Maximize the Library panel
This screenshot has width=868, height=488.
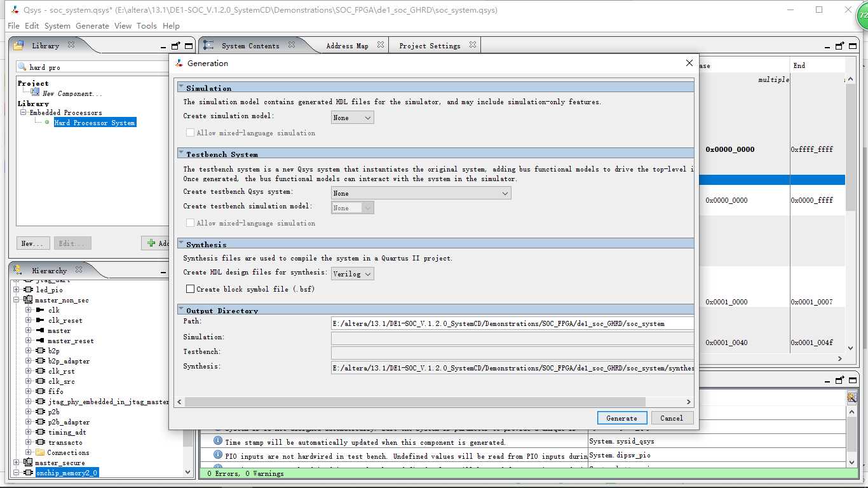(x=189, y=46)
